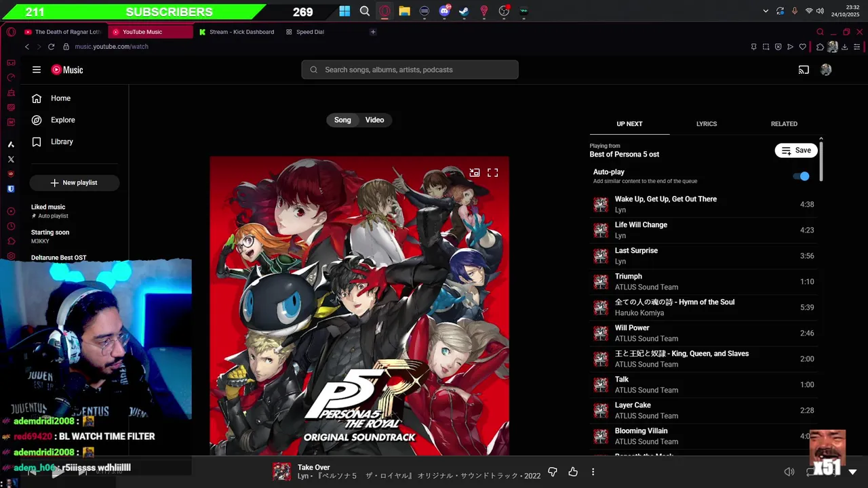This screenshot has height=488, width=868.
Task: Select the LYRICS tab
Action: click(707, 124)
